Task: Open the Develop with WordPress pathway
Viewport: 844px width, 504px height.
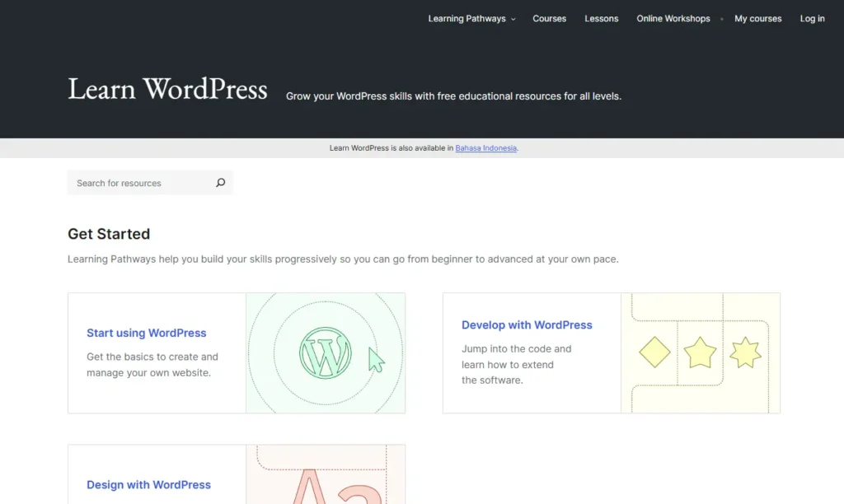Action: [527, 324]
